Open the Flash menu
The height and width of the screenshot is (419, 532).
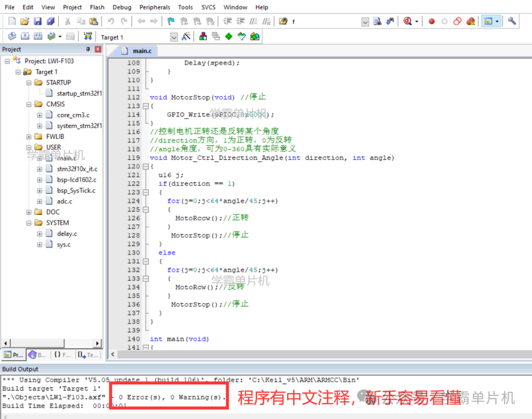point(97,7)
